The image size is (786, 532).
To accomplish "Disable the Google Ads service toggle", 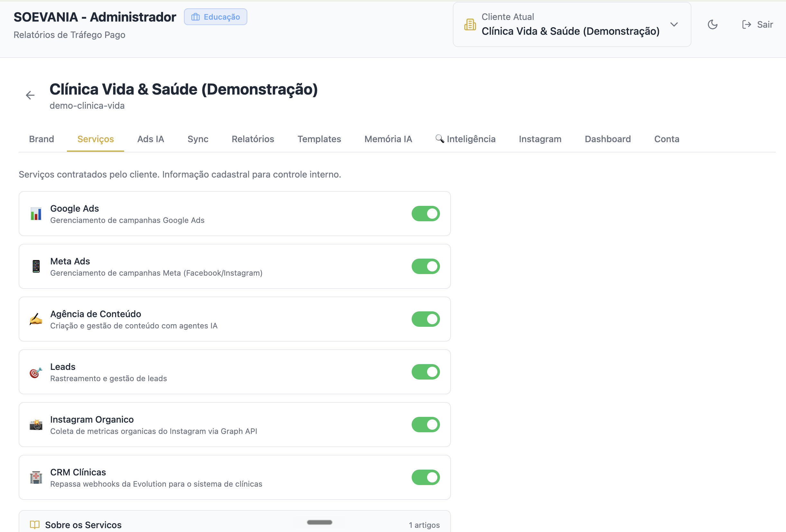I will (425, 214).
